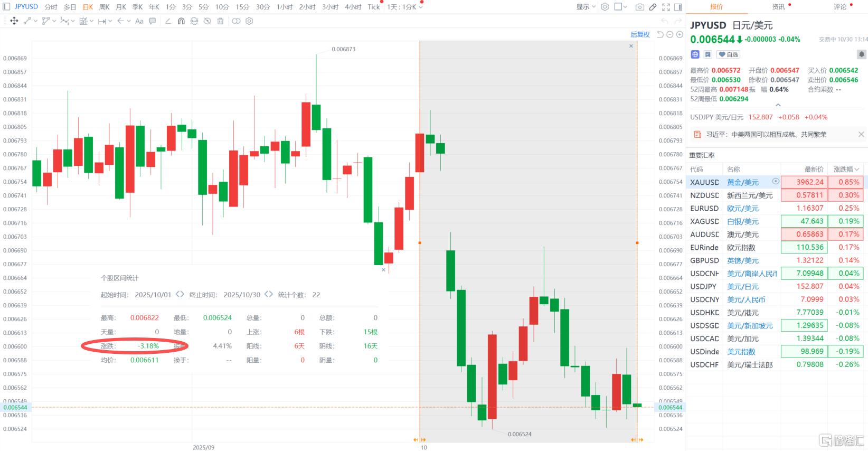Screen dimensions: 868x451
Task: Enter fullscreen chart mode
Action: click(x=666, y=7)
